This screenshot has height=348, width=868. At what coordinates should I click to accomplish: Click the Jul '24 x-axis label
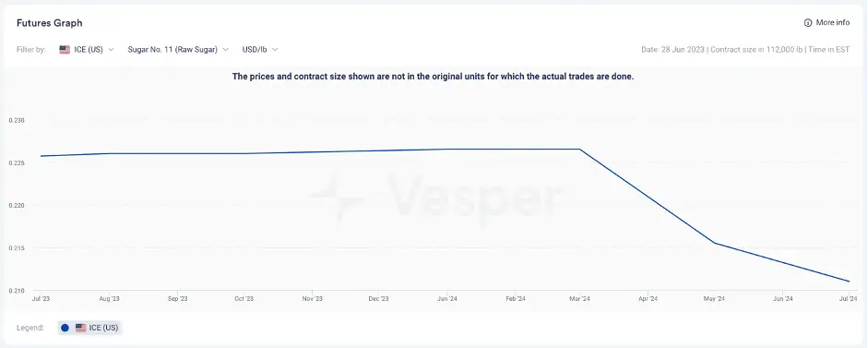coord(849,299)
